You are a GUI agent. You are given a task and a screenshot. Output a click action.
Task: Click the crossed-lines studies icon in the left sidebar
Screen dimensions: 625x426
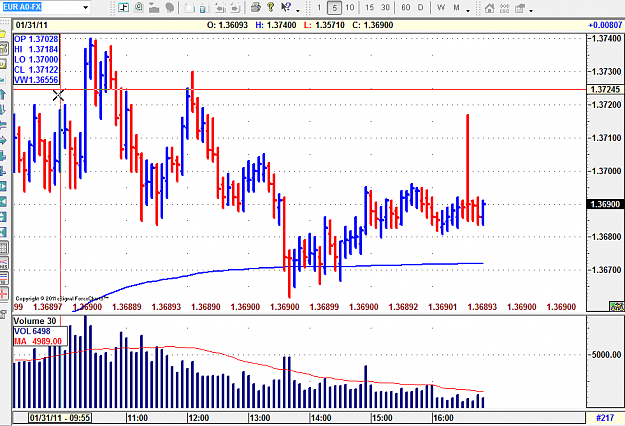[3, 263]
